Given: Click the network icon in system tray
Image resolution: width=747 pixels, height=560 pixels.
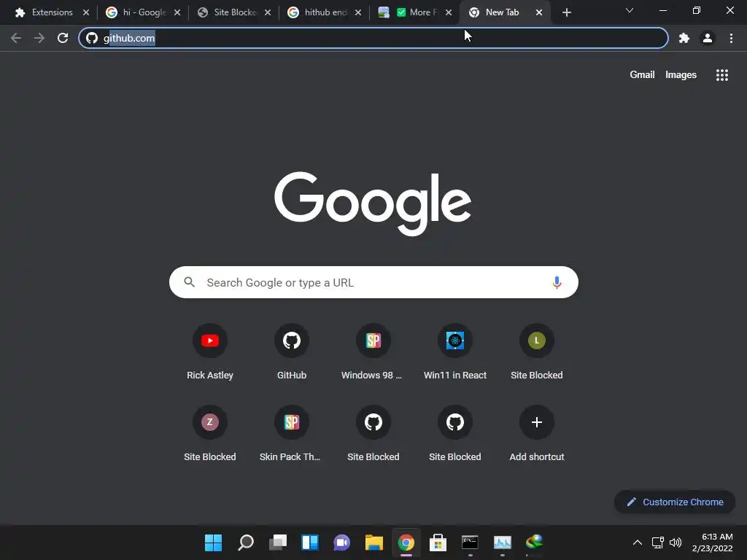Looking at the screenshot, I should click(x=658, y=542).
